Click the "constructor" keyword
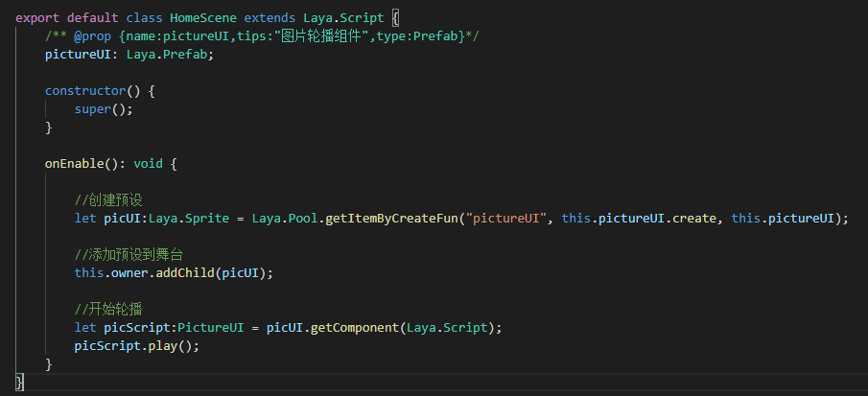Viewport: 868px width, 396px height. [x=85, y=91]
